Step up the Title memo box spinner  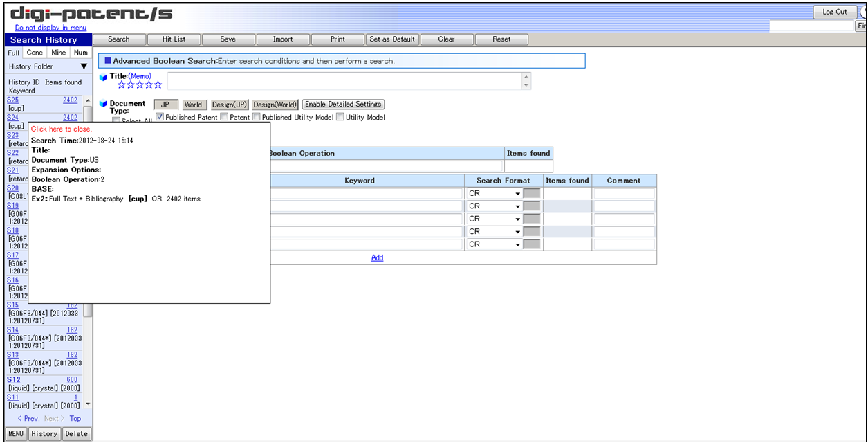[x=526, y=77]
